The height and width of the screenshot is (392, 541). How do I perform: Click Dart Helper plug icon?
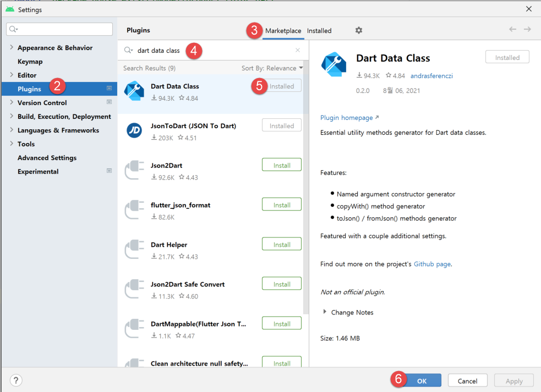tap(134, 249)
